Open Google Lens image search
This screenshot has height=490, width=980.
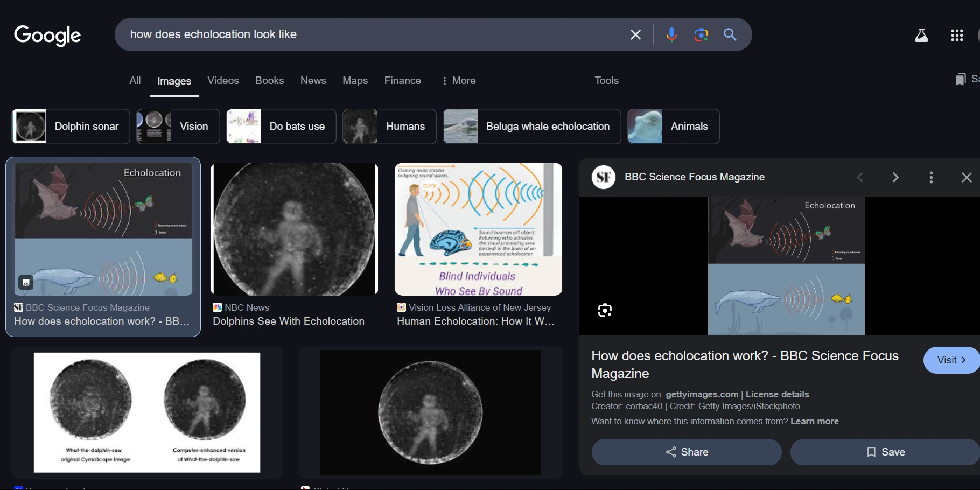click(701, 34)
